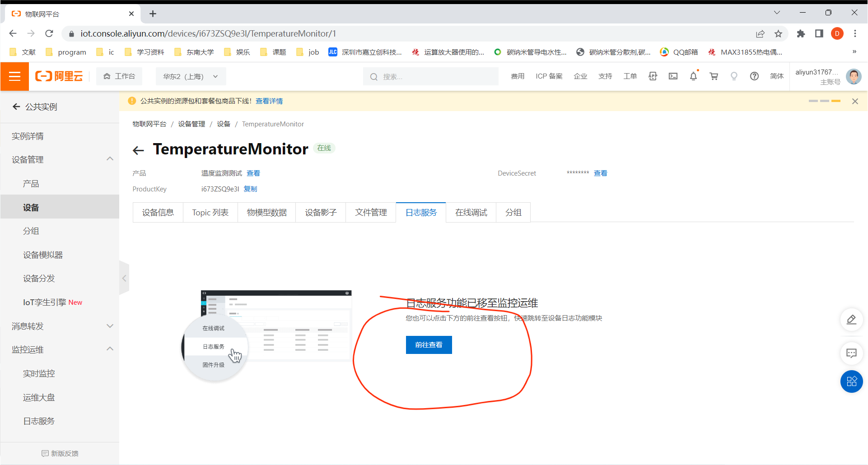Viewport: 868px width, 465px height.
Task: Switch to the 在线调试 tab
Action: tap(471, 212)
